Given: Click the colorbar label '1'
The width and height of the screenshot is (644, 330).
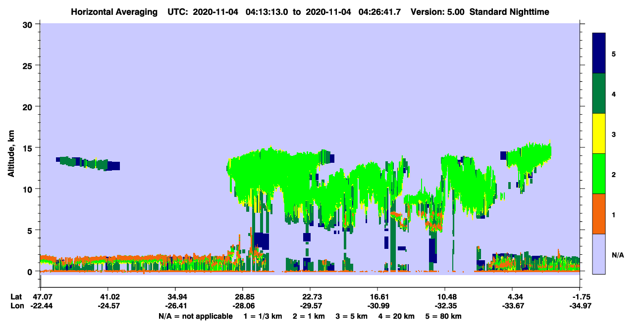Looking at the screenshot, I should coord(614,214).
